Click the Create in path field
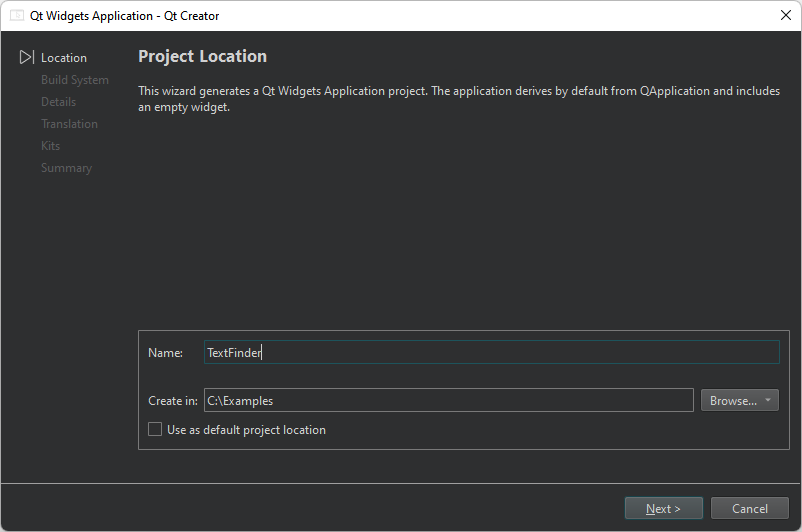Screen dimensions: 802x532 tap(448, 401)
